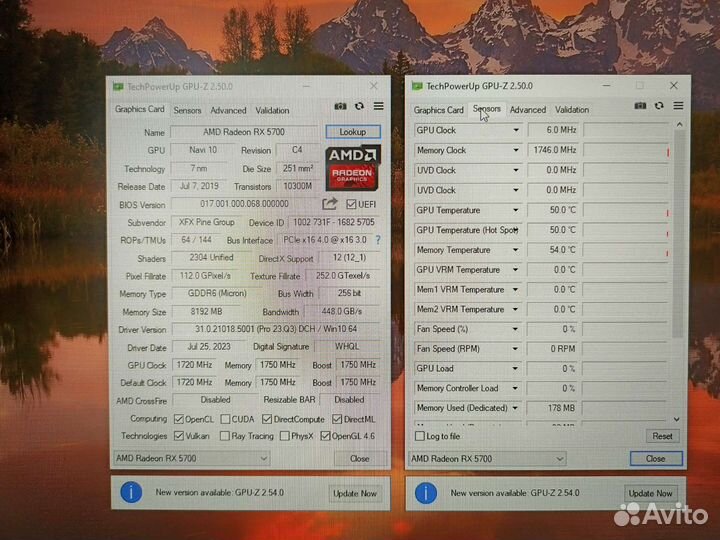Open Memory Clock sensor dropdown
Viewport: 720px width, 540px height.
(x=516, y=150)
